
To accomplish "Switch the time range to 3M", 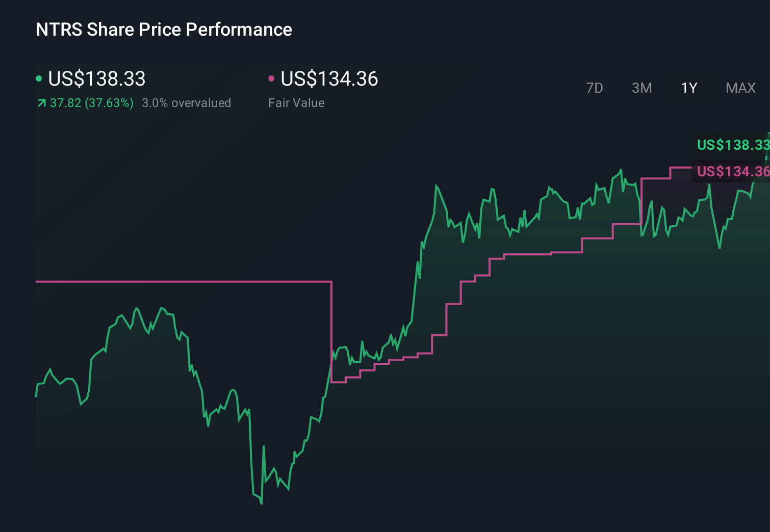I will pyautogui.click(x=641, y=88).
